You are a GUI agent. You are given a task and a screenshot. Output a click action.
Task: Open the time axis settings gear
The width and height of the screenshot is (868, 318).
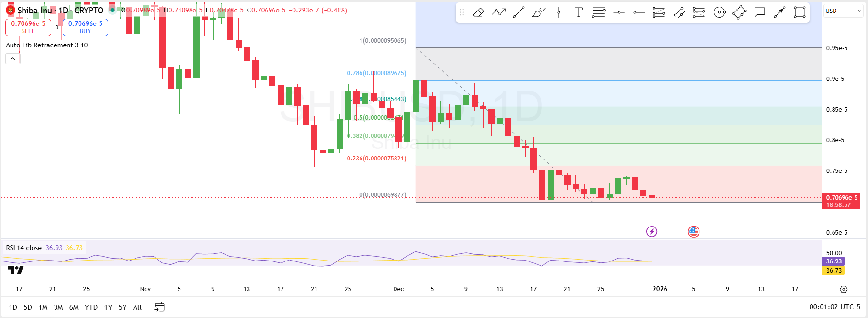tap(844, 289)
